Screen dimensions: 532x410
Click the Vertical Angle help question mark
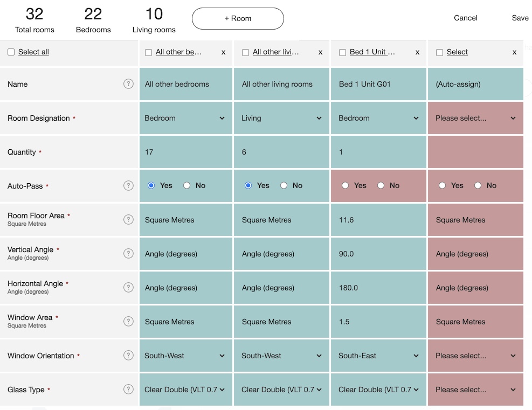[128, 253]
